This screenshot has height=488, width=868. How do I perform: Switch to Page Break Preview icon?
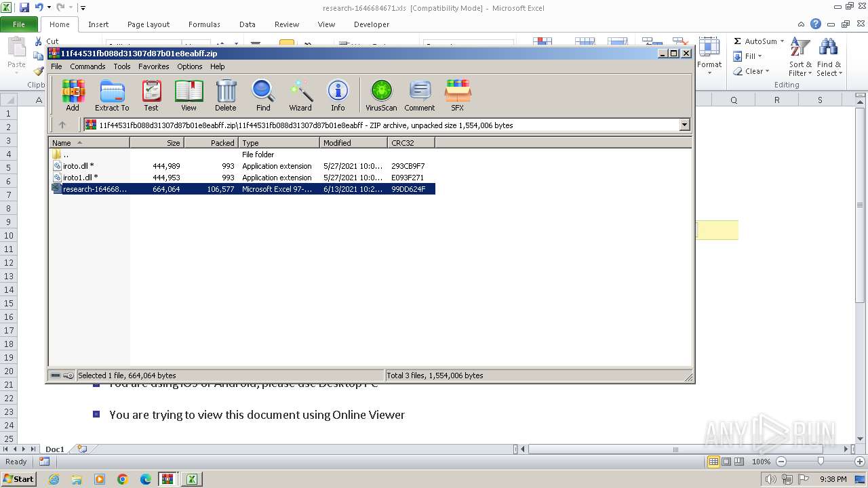[739, 462]
